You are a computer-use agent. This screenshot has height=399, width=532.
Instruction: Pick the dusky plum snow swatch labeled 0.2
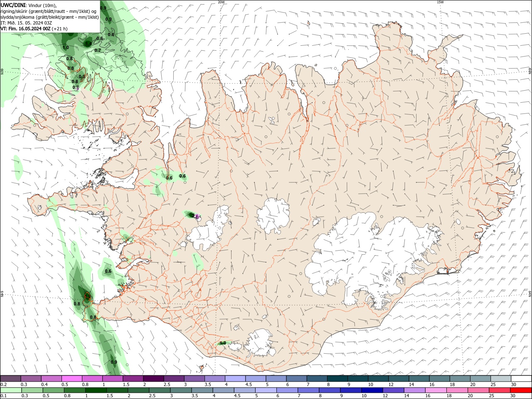pos(10,379)
